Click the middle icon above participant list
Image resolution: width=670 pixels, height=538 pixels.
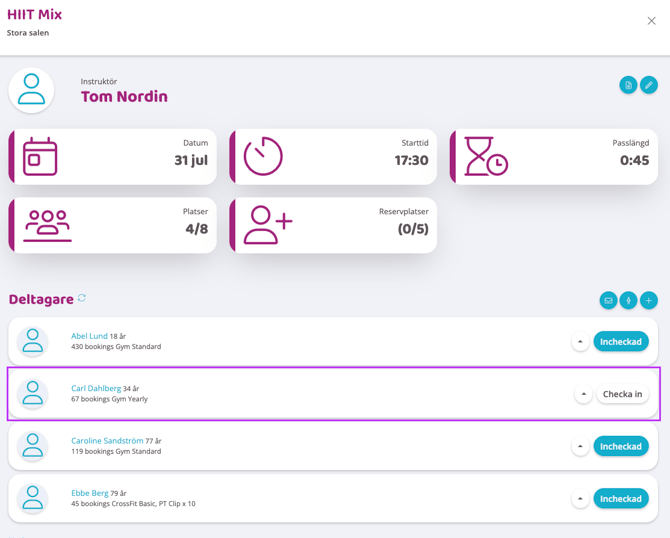tap(628, 300)
